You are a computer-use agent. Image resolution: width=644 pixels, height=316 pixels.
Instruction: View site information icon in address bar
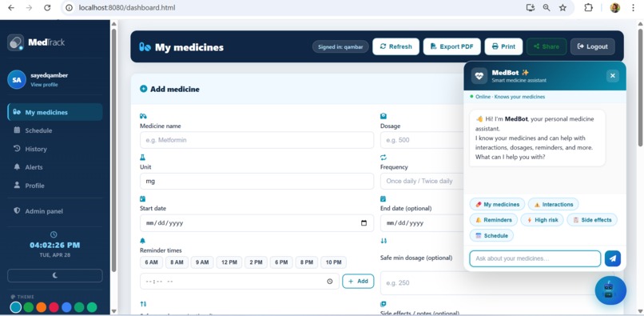[69, 7]
